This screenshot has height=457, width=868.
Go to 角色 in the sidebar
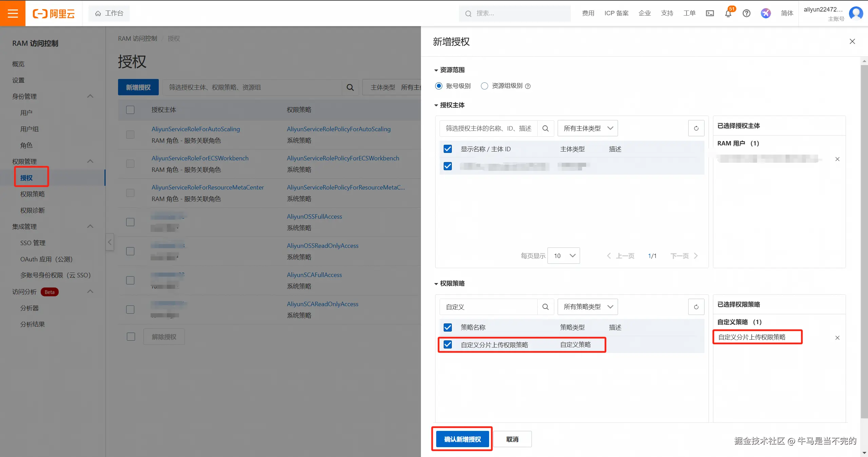(x=26, y=145)
